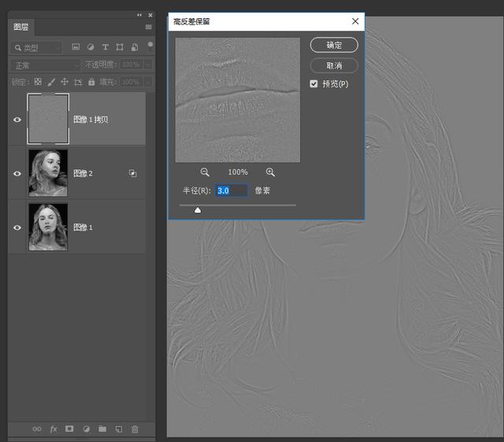
Task: Click the new group folder icon
Action: [102, 429]
